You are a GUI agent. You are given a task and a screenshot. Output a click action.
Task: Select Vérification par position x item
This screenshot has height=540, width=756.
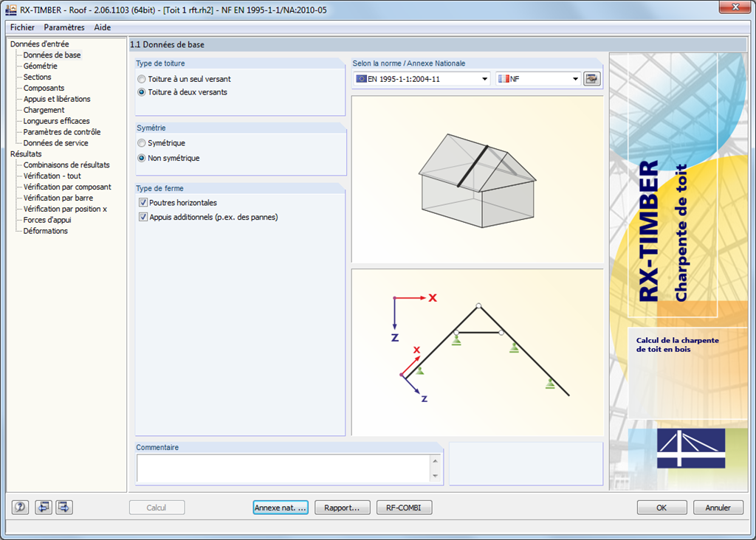click(x=65, y=209)
